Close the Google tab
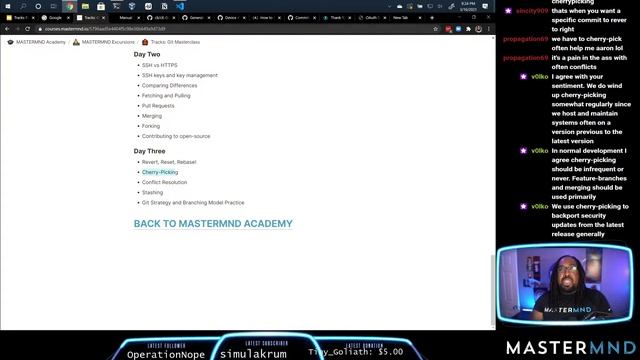Viewport: 640px width, 360px height. pyautogui.click(x=68, y=18)
